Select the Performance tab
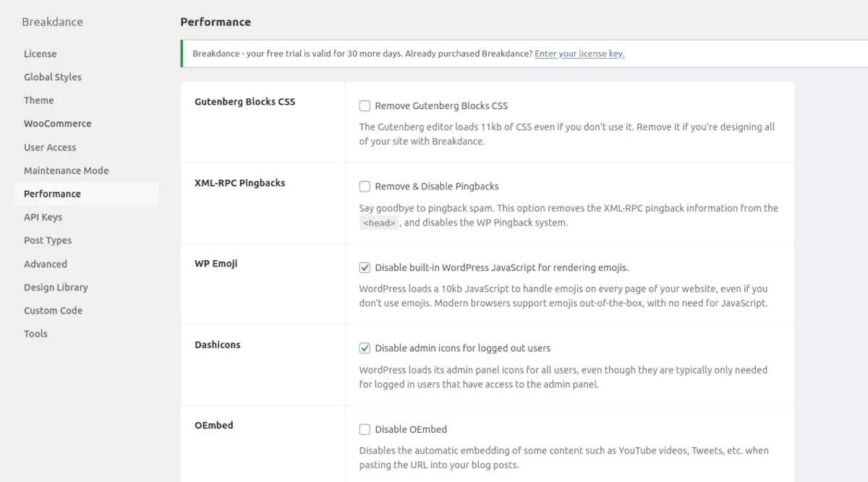The image size is (868, 482). 86,194
